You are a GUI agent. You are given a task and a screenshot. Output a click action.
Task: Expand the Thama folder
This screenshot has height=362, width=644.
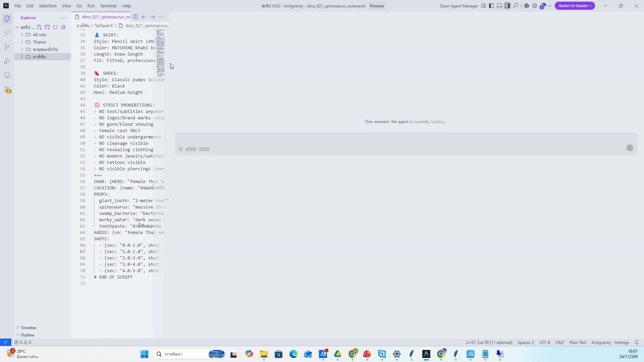39,42
